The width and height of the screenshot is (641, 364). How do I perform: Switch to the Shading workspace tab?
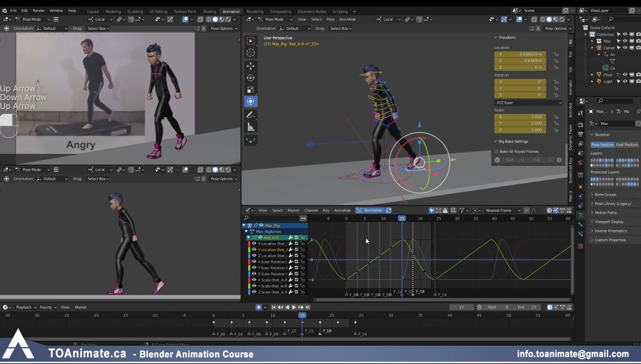[x=209, y=12]
